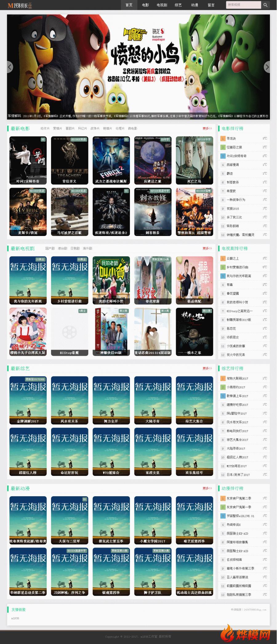
Task: Open the 神雕侠侣95版 poster
Action: (x=111, y=332)
